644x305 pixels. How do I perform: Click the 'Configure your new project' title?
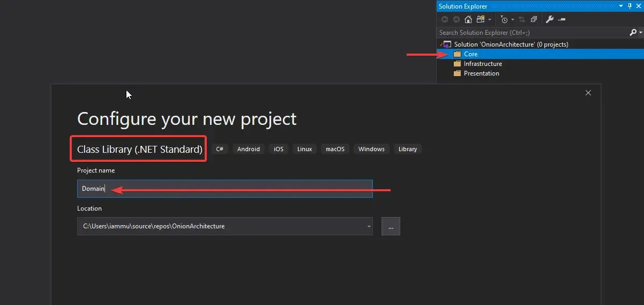(x=187, y=118)
